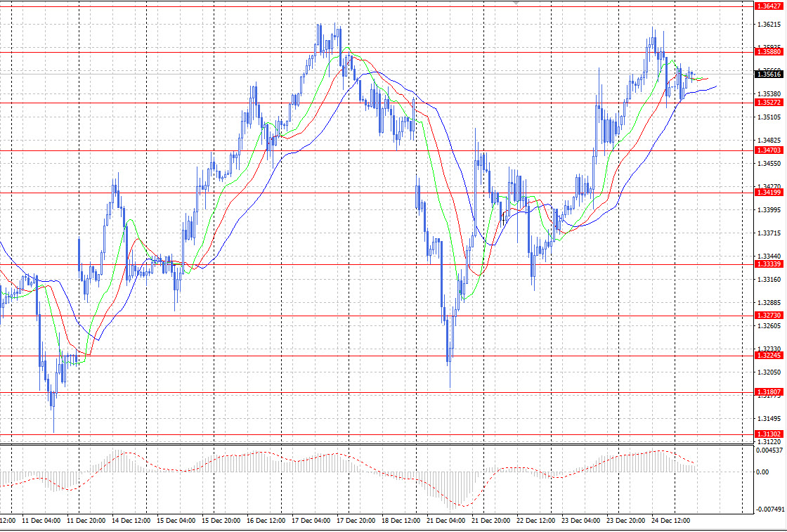Click the 17 Dec 04:00 time label
Viewport: 787px width, 532px height.
[x=311, y=521]
